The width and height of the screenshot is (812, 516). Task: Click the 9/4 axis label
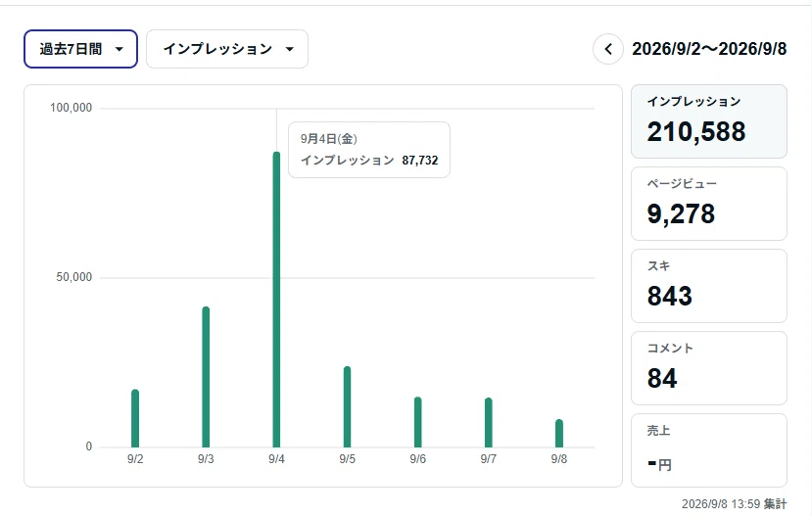point(276,459)
